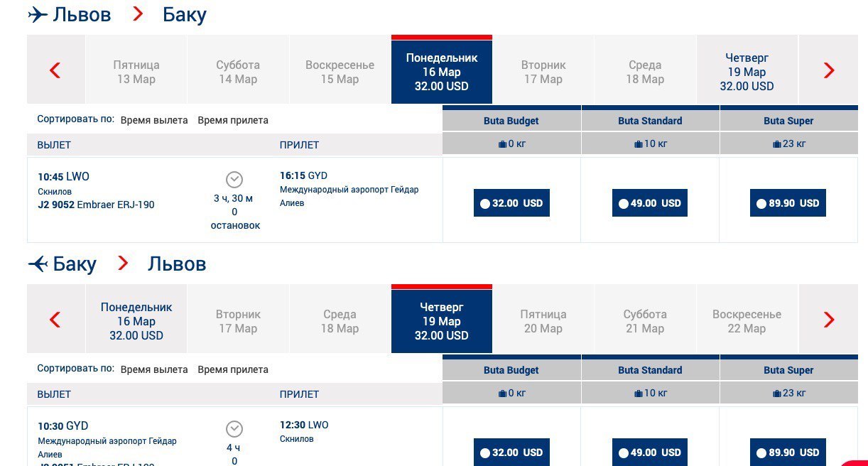
Task: Sort outbound flights by Время вылета
Action: pos(154,120)
